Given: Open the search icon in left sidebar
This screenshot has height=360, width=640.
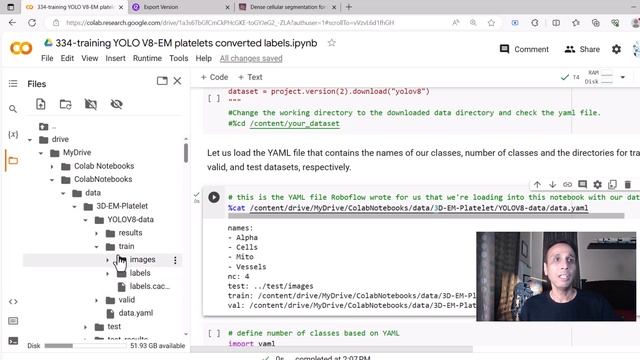Looking at the screenshot, I should [13, 109].
